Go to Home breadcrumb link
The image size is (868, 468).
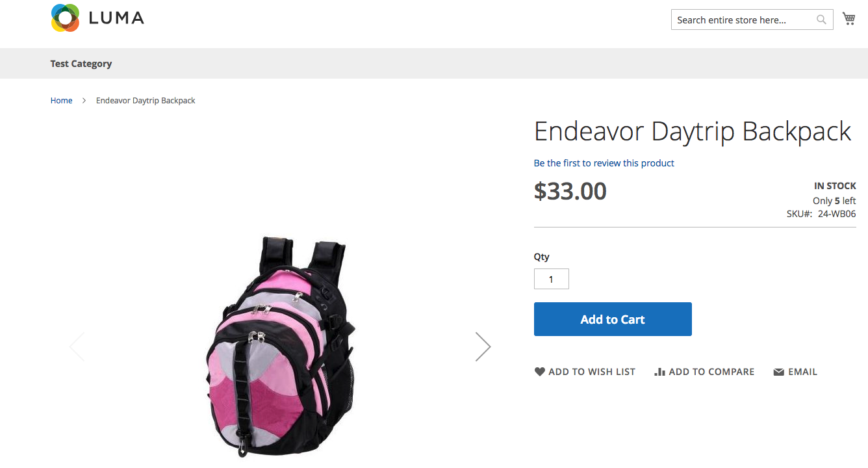(x=62, y=101)
